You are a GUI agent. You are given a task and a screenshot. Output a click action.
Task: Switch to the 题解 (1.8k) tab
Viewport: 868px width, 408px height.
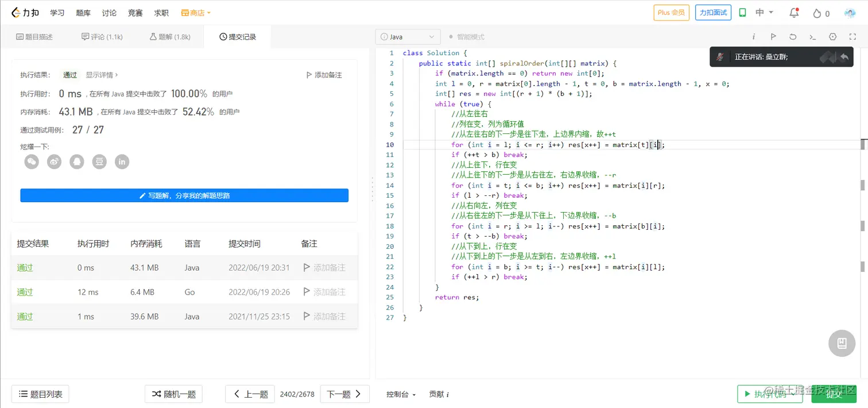[x=170, y=37]
